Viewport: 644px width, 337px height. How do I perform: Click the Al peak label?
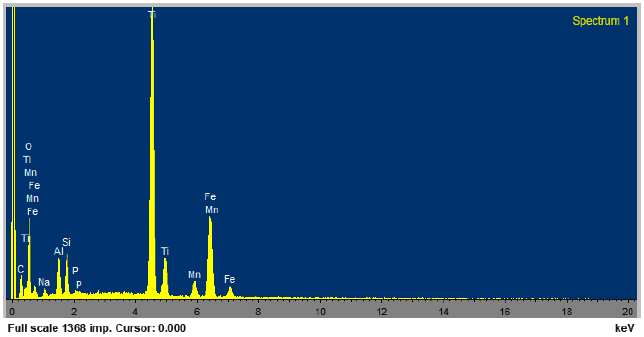(59, 251)
